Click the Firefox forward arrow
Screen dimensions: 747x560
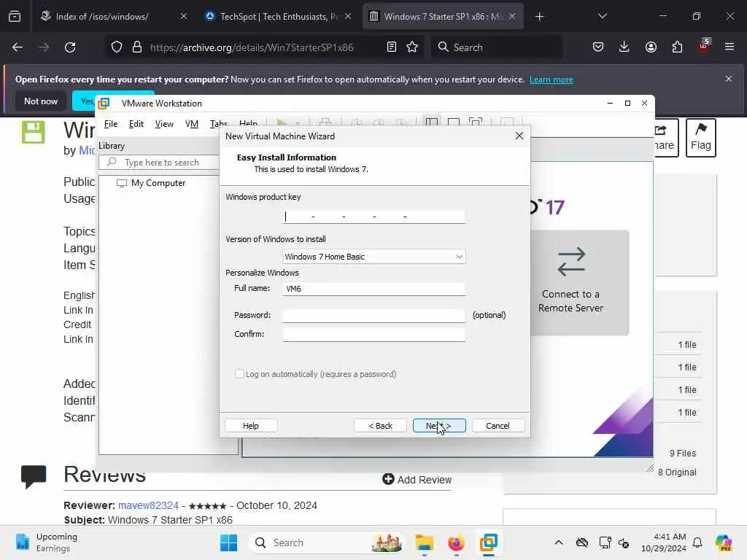click(x=44, y=47)
